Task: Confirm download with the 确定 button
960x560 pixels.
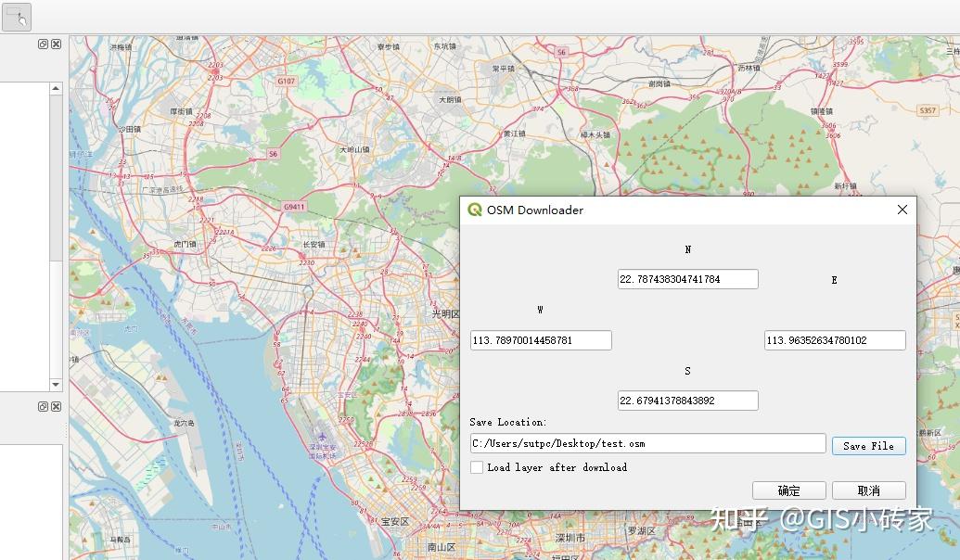Action: click(x=788, y=490)
